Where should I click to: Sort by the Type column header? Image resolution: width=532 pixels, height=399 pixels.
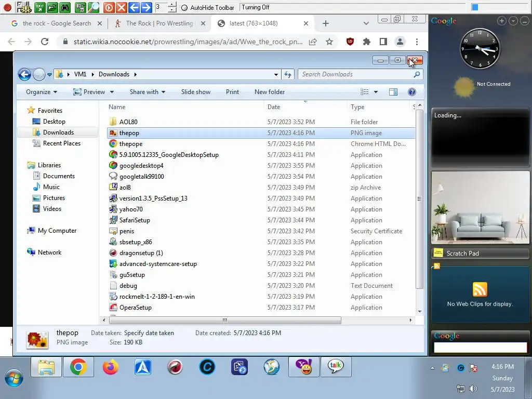tap(357, 107)
